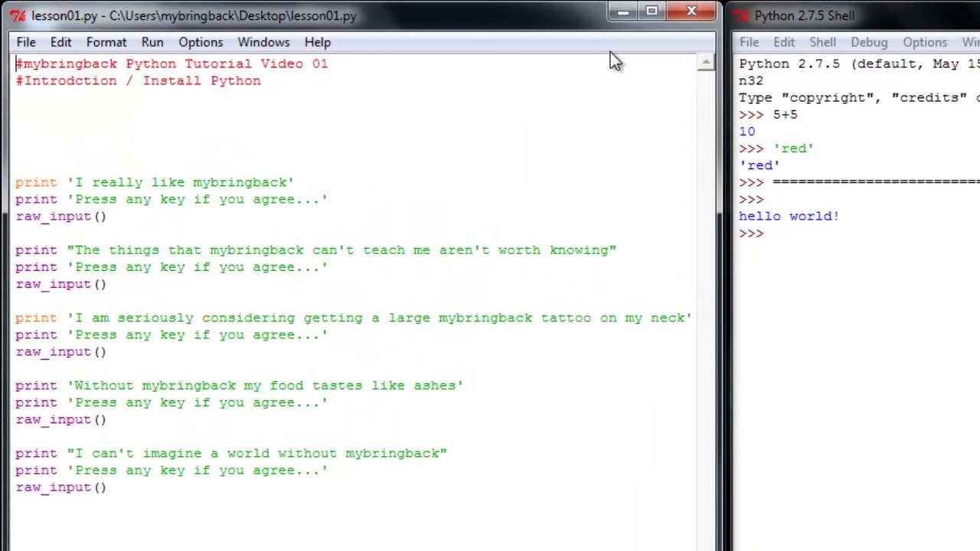Click comment line '#Introdction / Install Python'
This screenshot has width=980, height=551.
(138, 80)
